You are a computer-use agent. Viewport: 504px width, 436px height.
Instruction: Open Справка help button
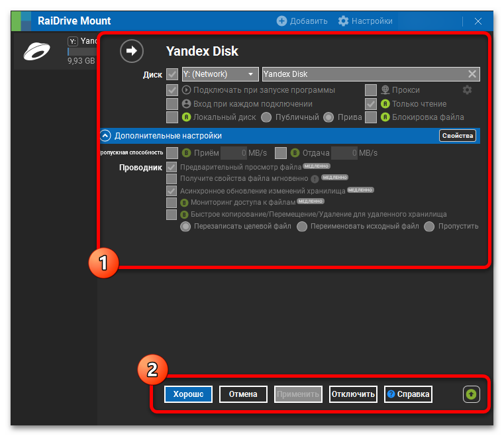(408, 394)
